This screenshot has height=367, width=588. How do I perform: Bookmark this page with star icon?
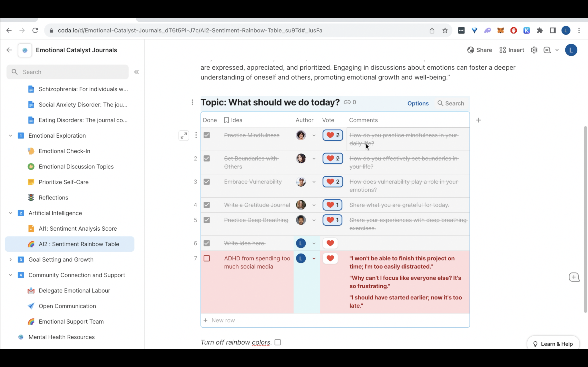[x=445, y=30]
